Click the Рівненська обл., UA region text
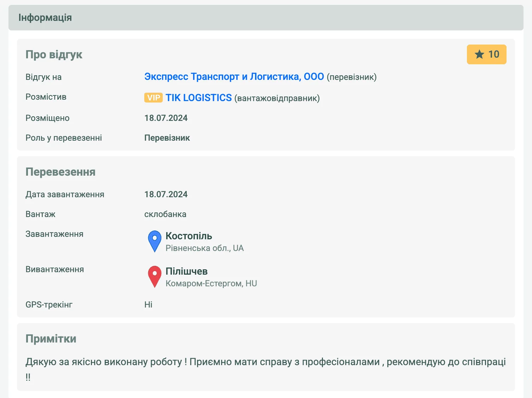Screen dimensions: 532x398 [204, 248]
